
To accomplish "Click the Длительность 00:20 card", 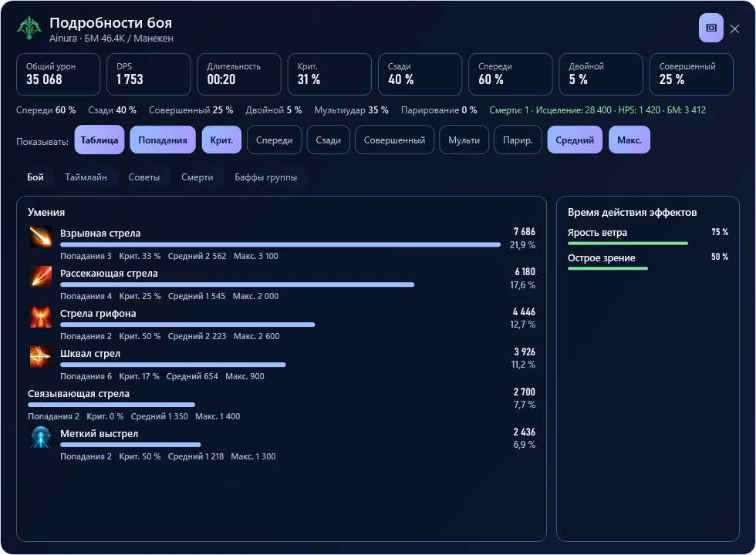I will [x=239, y=74].
